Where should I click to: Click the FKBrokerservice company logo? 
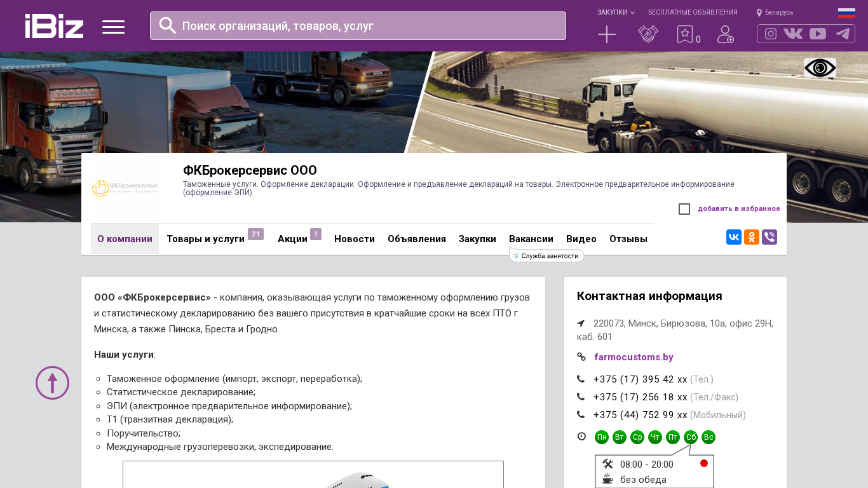tap(125, 187)
